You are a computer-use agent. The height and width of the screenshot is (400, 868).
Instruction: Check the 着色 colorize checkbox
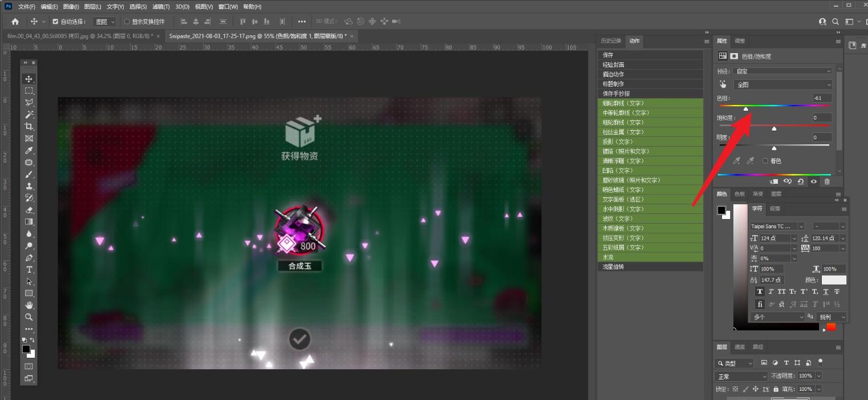click(765, 161)
